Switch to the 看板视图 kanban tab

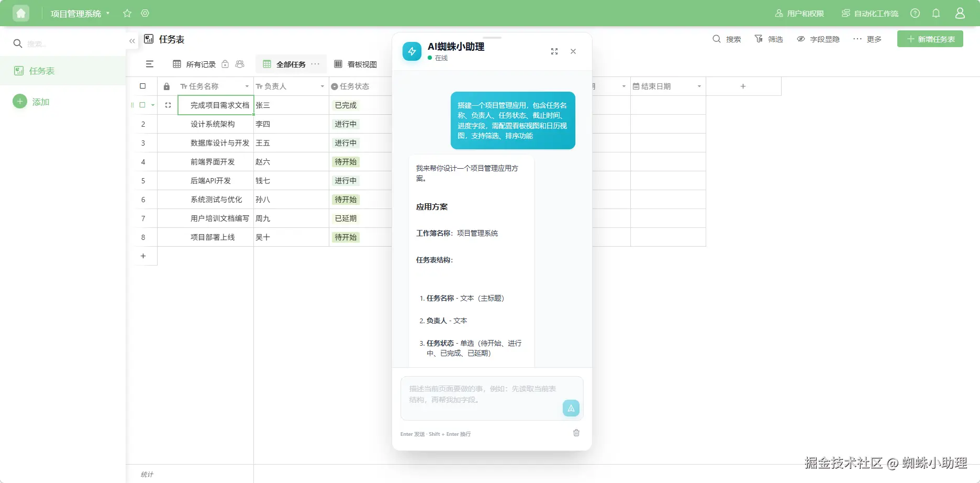355,64
